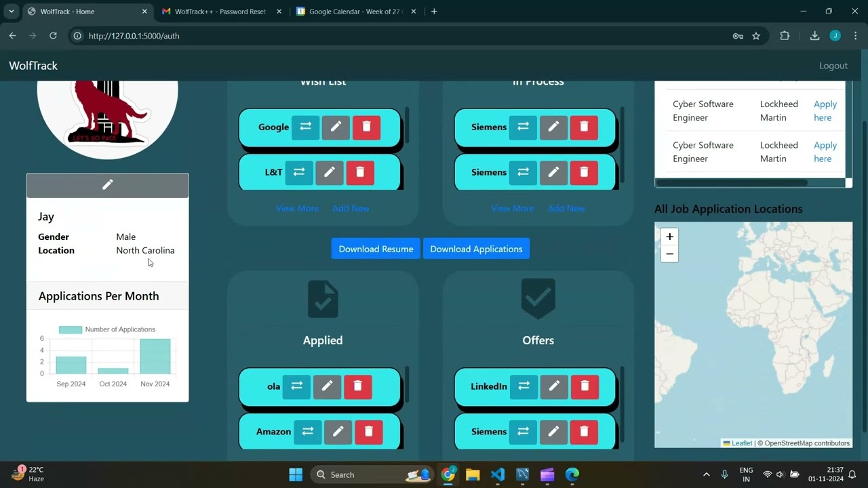
Task: Click the swap arrows icon on L&T card
Action: pyautogui.click(x=299, y=172)
